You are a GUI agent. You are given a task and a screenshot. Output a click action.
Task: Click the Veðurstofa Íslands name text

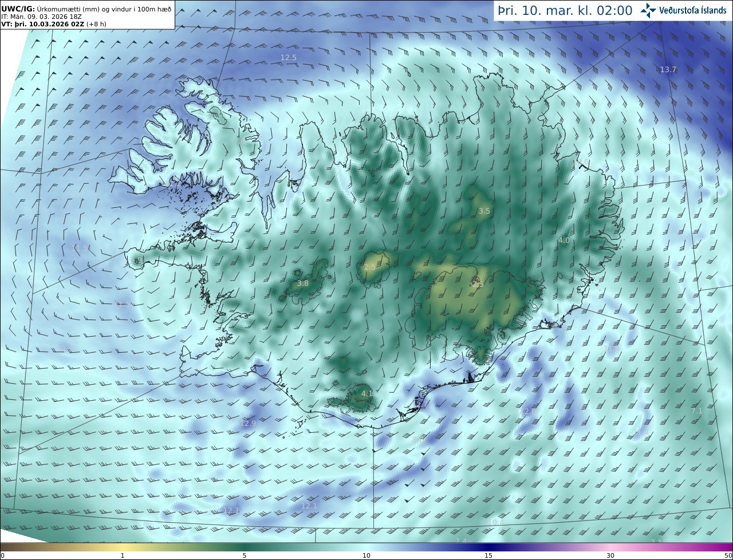click(x=693, y=10)
